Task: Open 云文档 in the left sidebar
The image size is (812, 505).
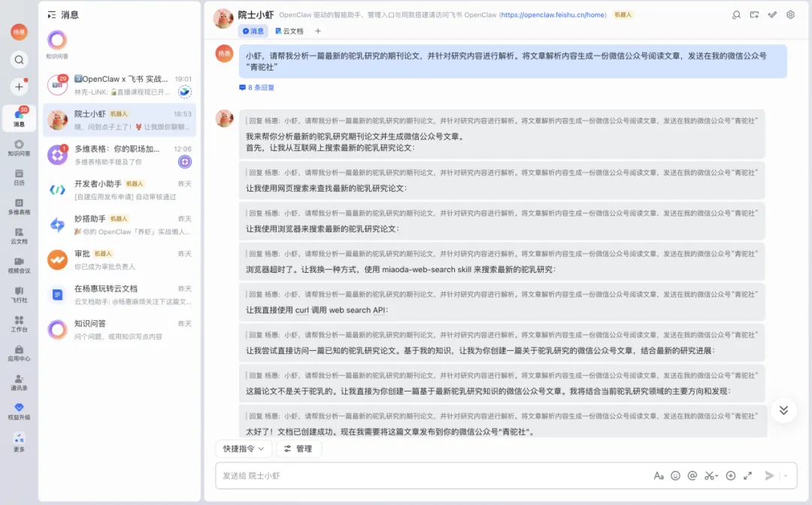Action: [19, 236]
